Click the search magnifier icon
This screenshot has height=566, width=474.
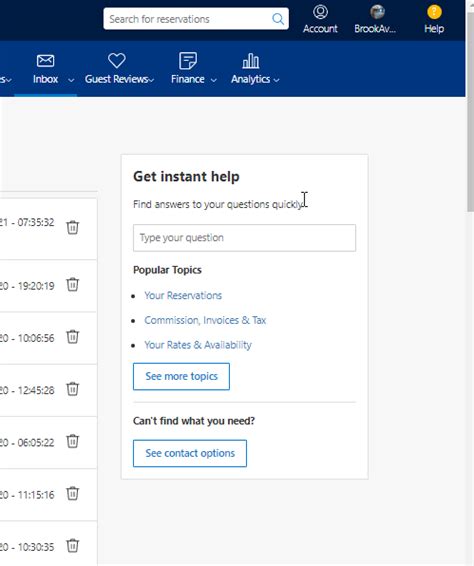(x=278, y=19)
